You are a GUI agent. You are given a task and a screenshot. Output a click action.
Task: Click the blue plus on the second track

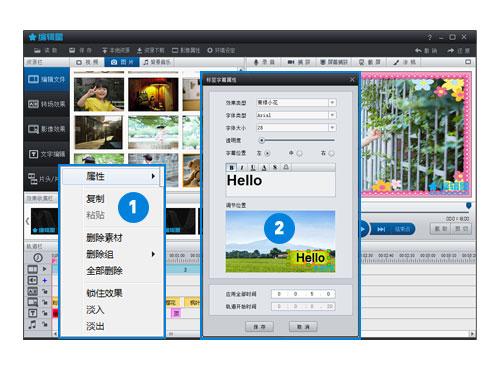(x=45, y=280)
